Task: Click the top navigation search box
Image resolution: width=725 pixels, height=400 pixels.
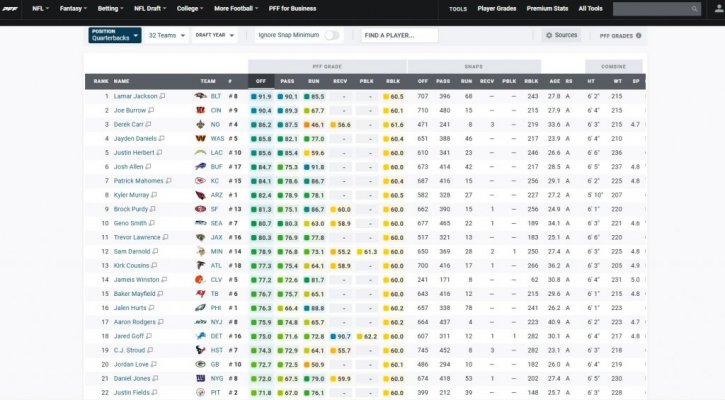Action: tap(657, 9)
